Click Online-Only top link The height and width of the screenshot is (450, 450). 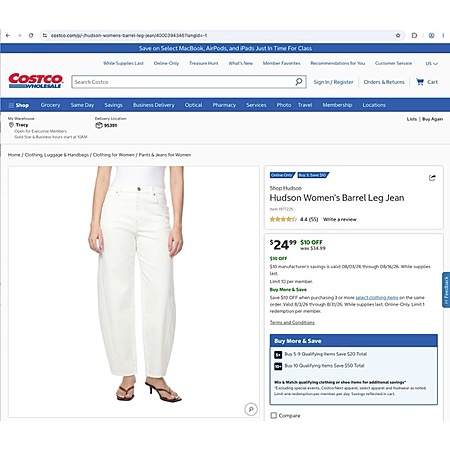coord(166,63)
